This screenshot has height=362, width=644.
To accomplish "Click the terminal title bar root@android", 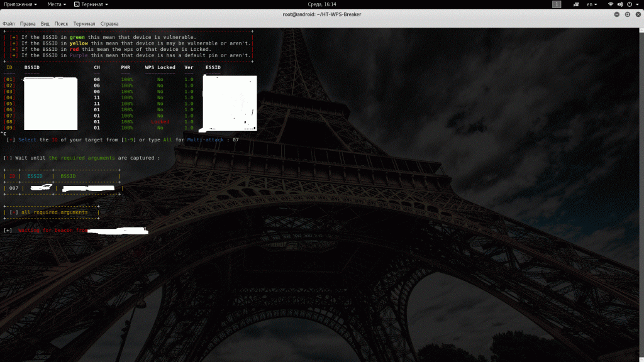I will [321, 14].
